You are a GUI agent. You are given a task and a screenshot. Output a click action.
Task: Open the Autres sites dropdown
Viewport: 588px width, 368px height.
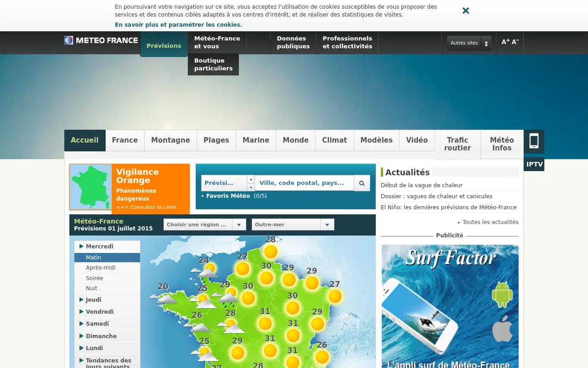(x=469, y=43)
